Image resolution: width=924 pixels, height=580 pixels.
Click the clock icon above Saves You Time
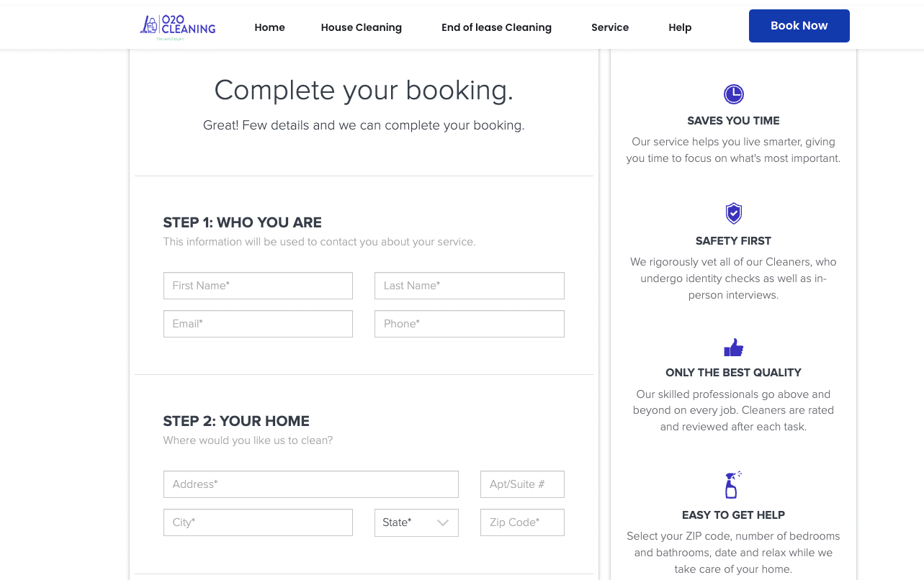(x=733, y=94)
